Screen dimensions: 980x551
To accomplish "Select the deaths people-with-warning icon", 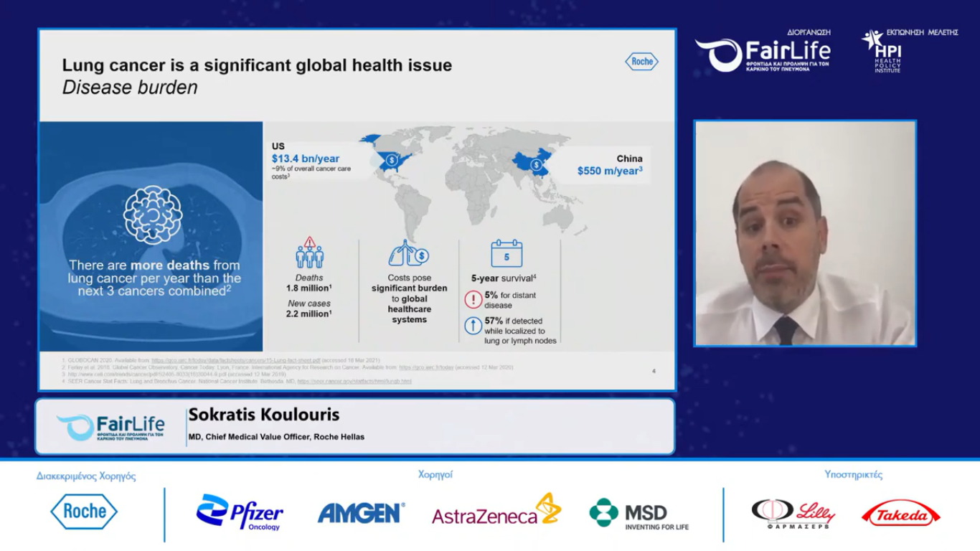I will 309,253.
